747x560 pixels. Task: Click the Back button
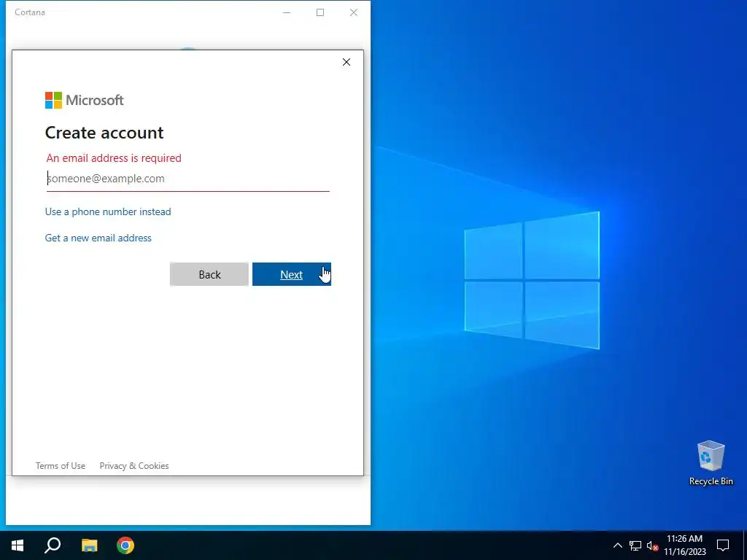click(x=209, y=274)
